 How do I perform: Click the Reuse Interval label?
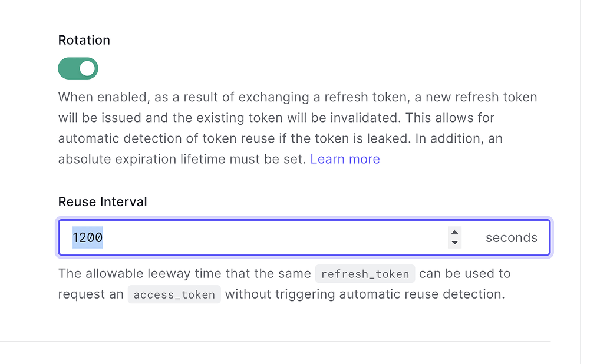point(102,201)
